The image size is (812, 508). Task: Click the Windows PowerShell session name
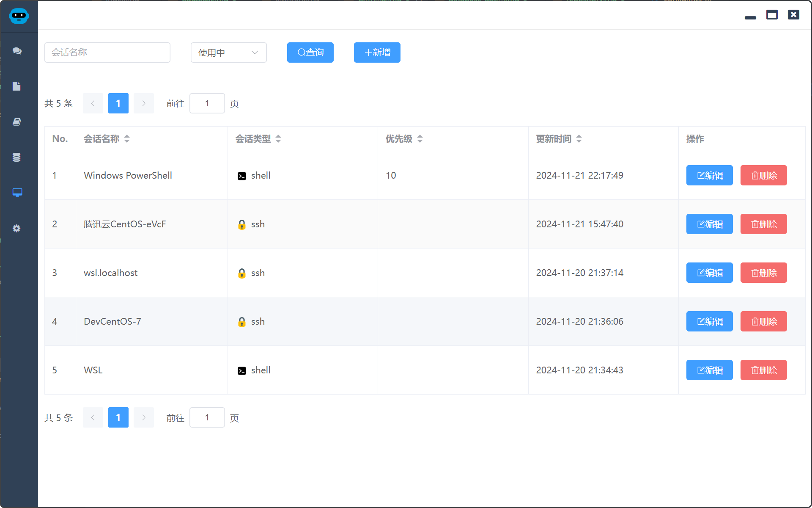(x=128, y=175)
